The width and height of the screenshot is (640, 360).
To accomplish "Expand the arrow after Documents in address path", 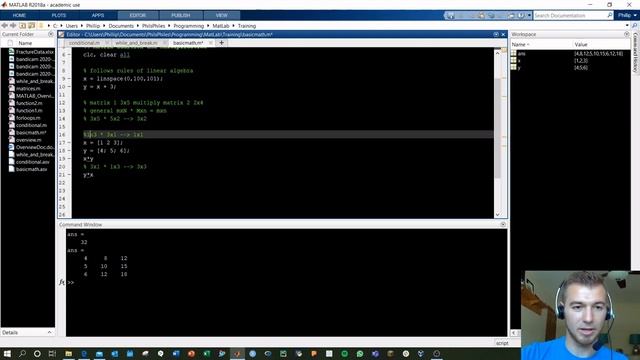I will click(x=138, y=26).
